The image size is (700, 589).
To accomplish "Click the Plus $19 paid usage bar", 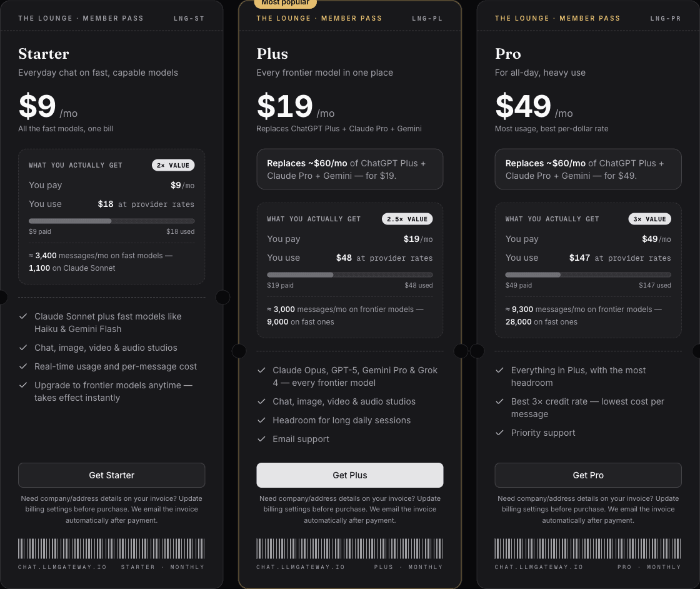I will coord(349,274).
